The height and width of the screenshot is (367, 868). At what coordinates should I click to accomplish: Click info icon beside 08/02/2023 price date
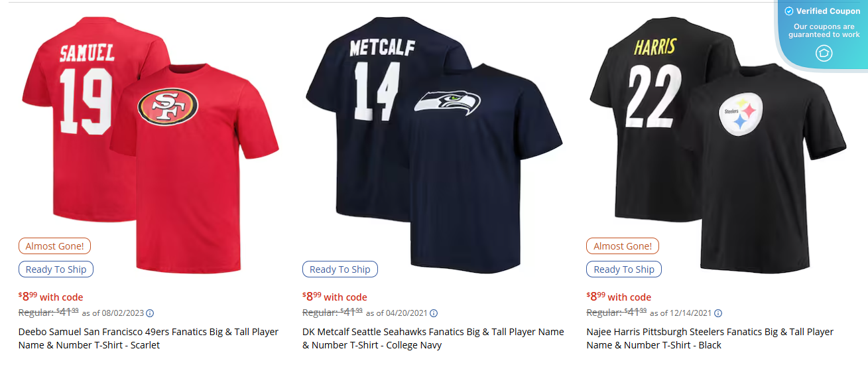[150, 313]
